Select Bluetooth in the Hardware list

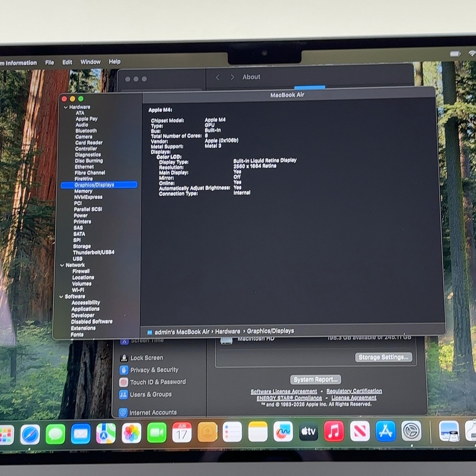tap(86, 131)
